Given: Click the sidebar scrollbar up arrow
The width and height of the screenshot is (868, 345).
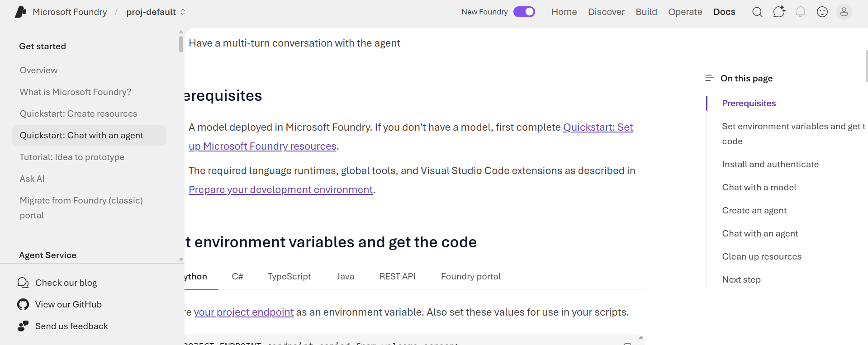Looking at the screenshot, I should pos(181,32).
